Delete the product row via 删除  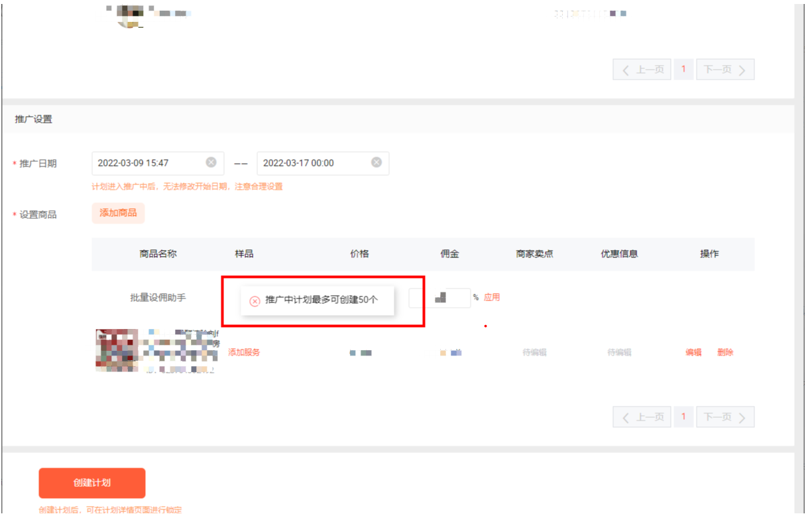(725, 353)
